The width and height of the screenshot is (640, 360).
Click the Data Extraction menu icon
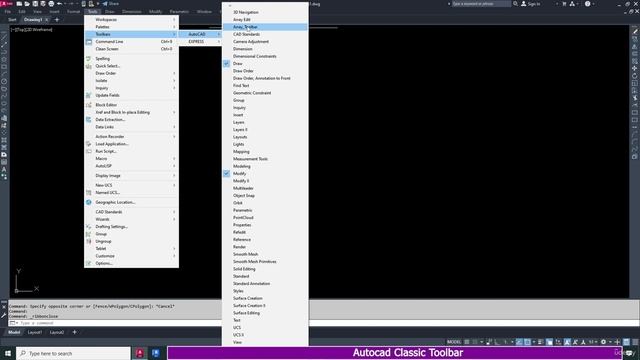[89, 120]
